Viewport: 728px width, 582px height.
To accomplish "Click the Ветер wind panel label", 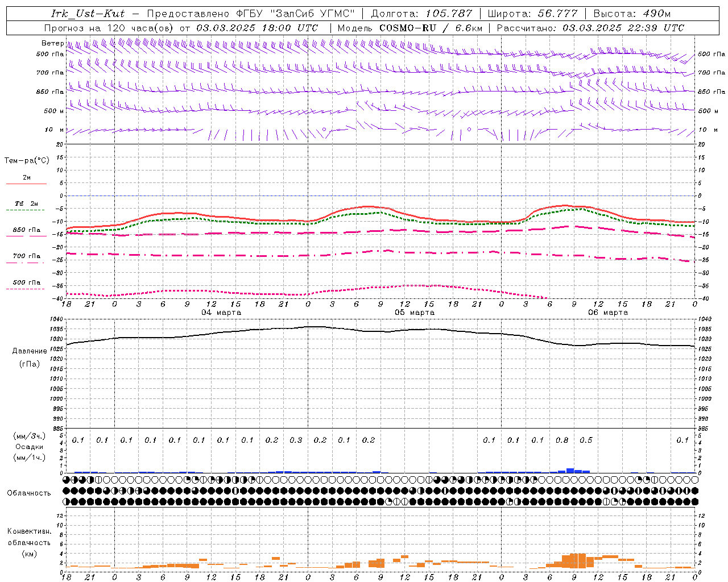I will tap(52, 43).
